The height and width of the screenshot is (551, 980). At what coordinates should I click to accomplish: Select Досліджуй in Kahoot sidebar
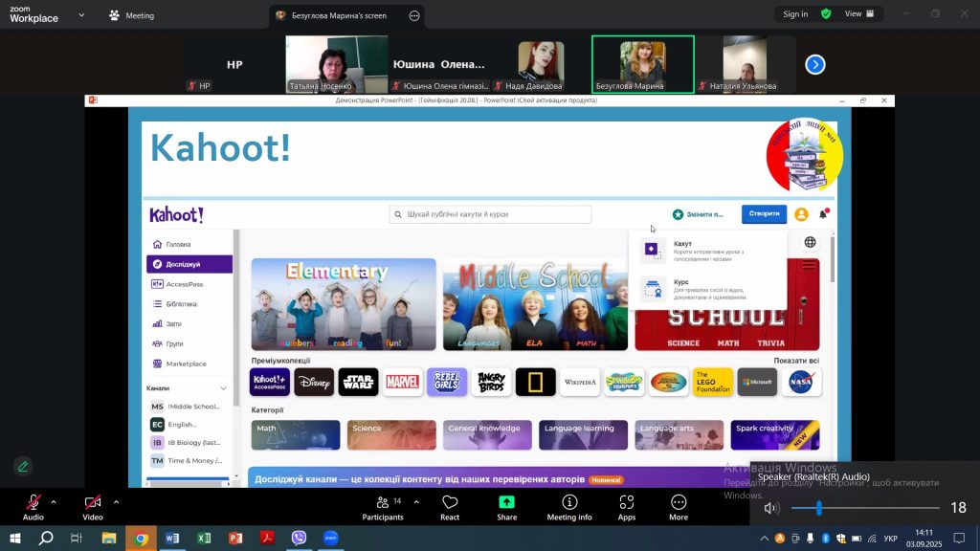189,264
